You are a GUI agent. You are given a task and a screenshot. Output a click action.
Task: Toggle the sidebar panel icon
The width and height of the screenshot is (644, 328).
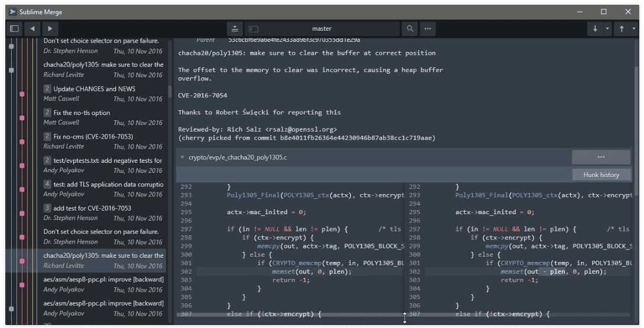click(14, 29)
